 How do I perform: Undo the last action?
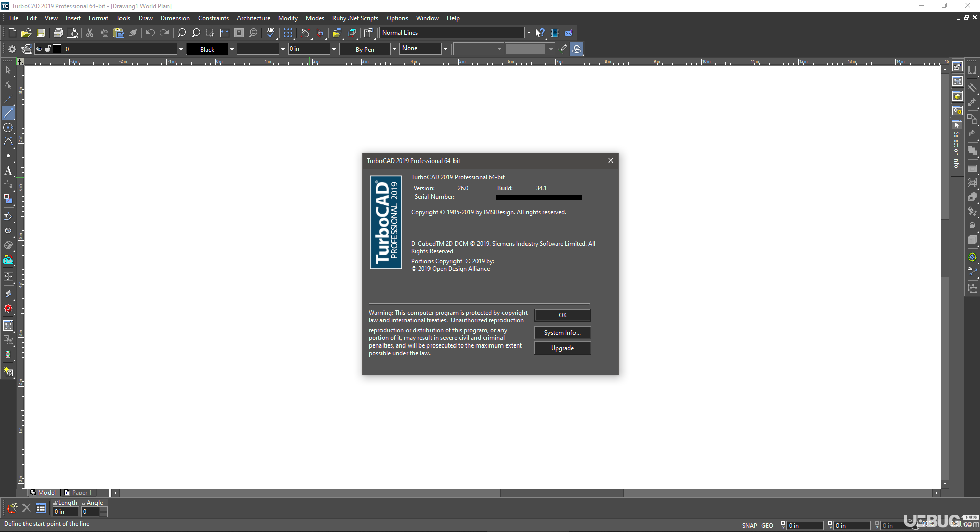(150, 33)
